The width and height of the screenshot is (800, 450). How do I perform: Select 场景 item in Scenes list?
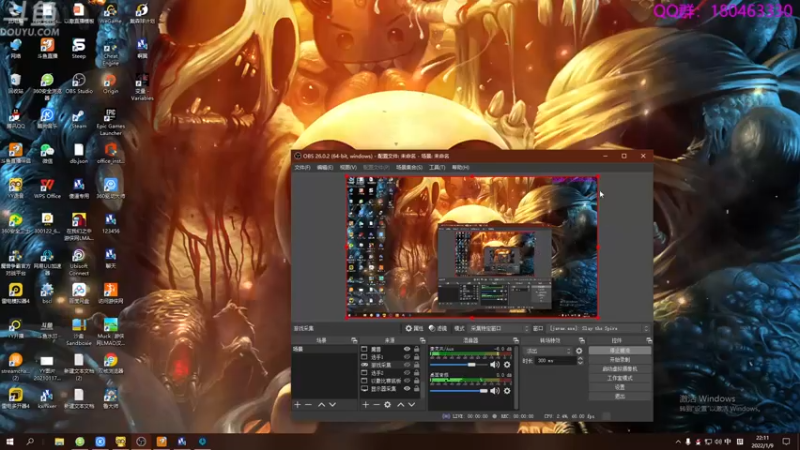click(x=324, y=349)
